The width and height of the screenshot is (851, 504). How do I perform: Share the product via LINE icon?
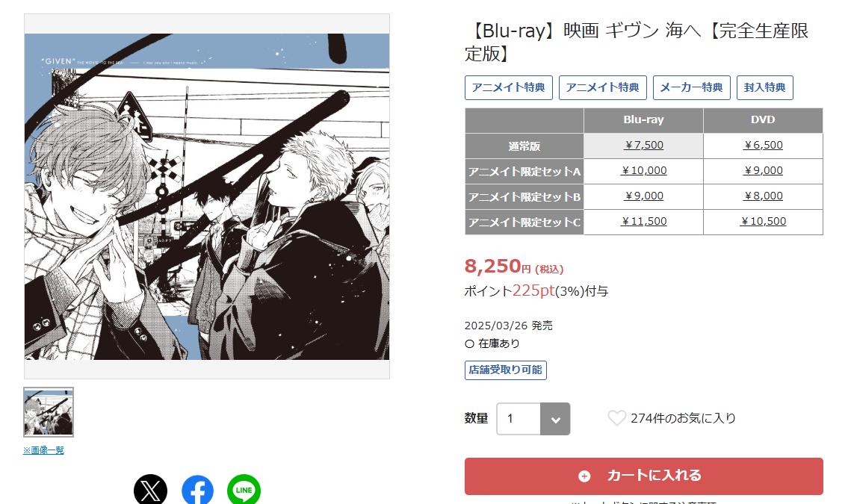tap(244, 490)
